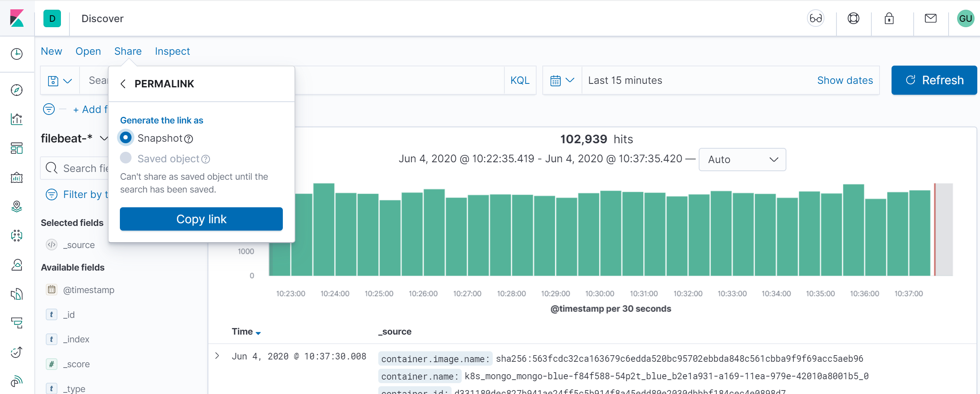The image size is (980, 394).
Task: Open Canvas icon in sidebar
Action: pos(17,177)
